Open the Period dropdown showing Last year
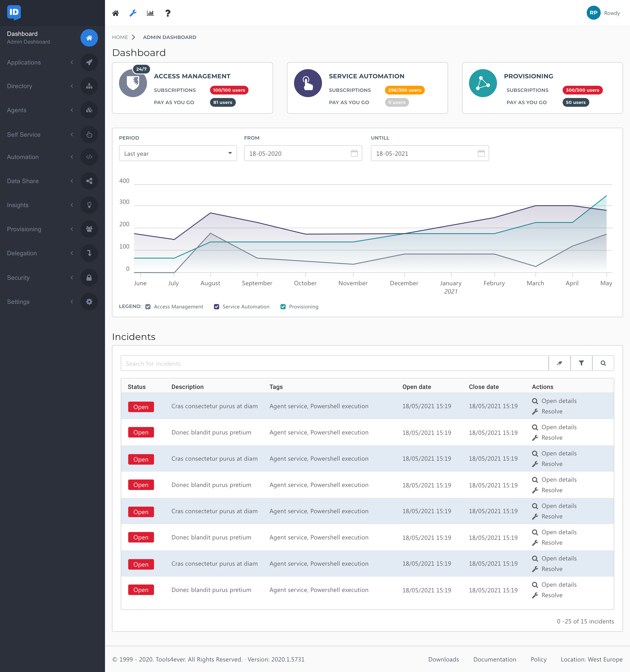 [x=178, y=153]
